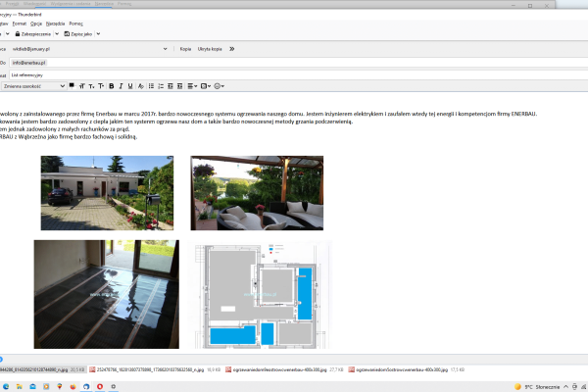588x392 pixels.
Task: Open the weather widget 5°C Słonecznie
Action: 537,387
